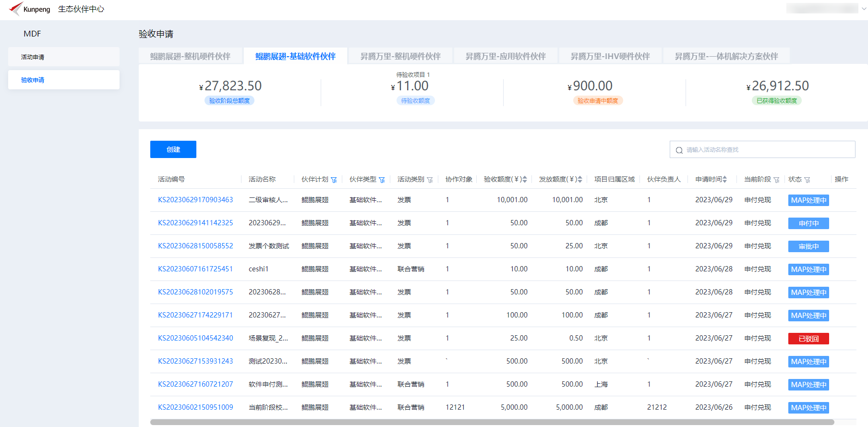Click the 验收申请中额度 label
Viewport: 868px width, 427px height.
tap(598, 100)
